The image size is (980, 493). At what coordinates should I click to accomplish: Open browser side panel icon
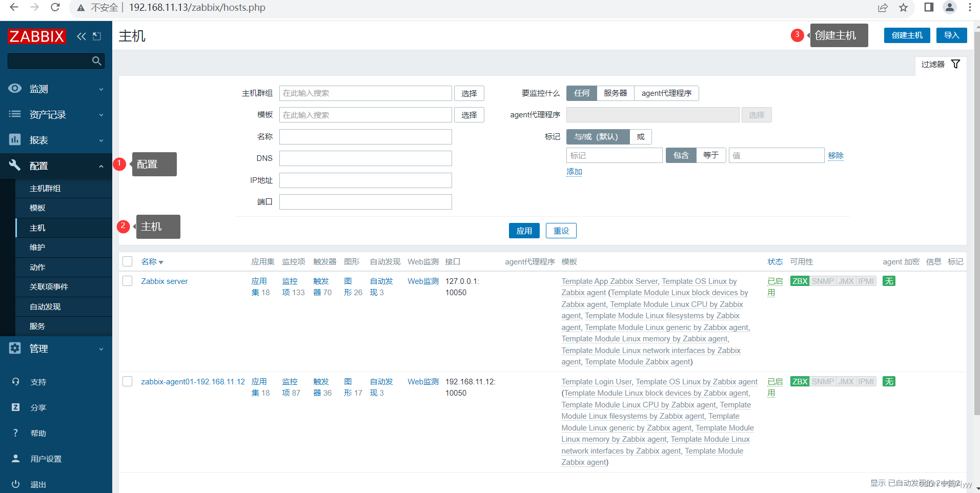(929, 7)
